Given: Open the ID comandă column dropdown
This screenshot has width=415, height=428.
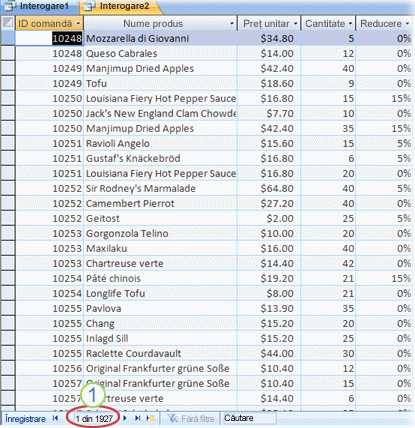Looking at the screenshot, I should (x=78, y=24).
